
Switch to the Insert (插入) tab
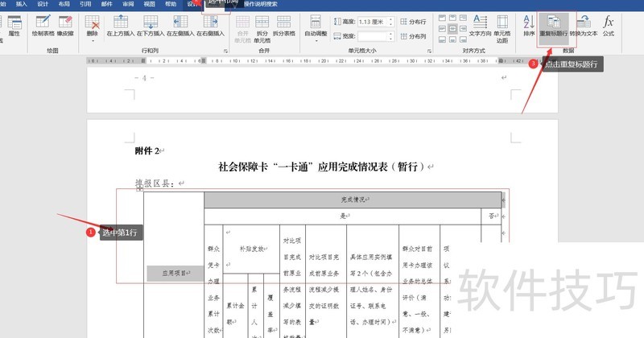point(21,4)
